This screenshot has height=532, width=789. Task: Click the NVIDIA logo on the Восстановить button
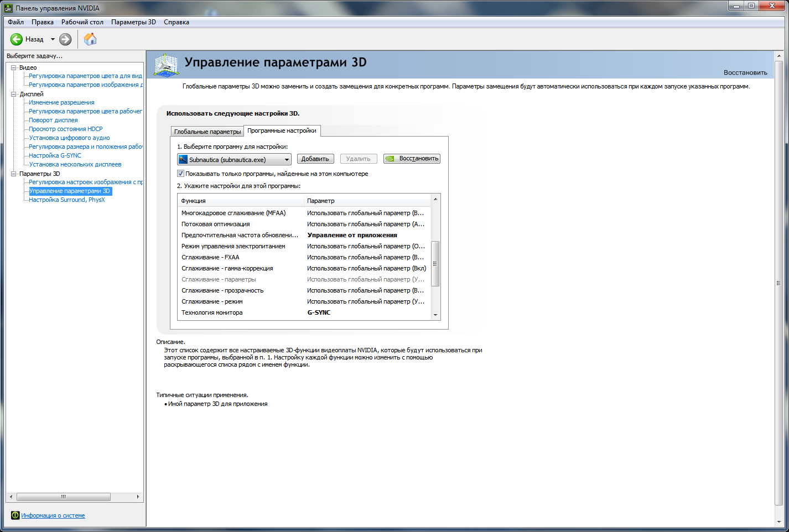390,159
